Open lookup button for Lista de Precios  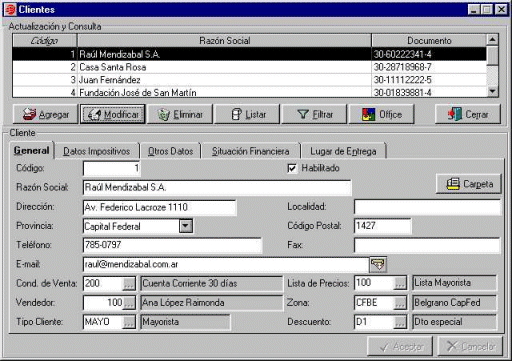400,284
